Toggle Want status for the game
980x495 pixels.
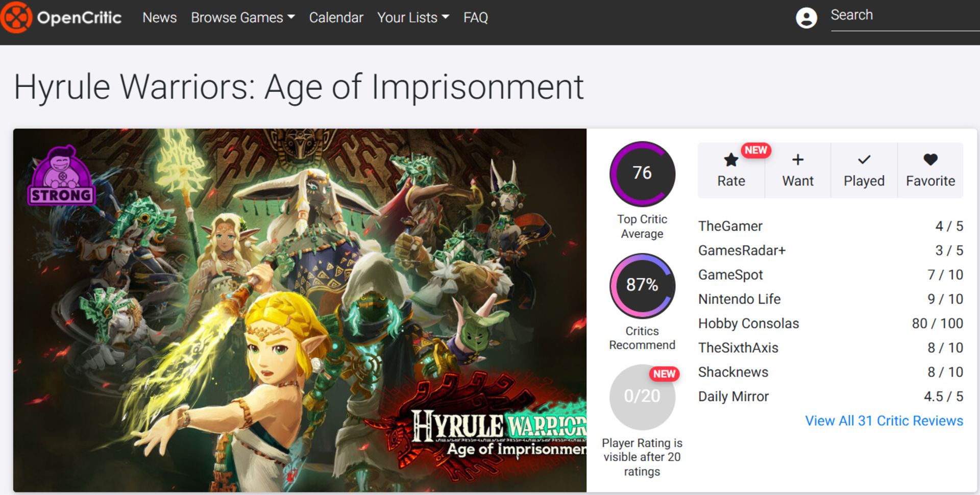tap(797, 170)
